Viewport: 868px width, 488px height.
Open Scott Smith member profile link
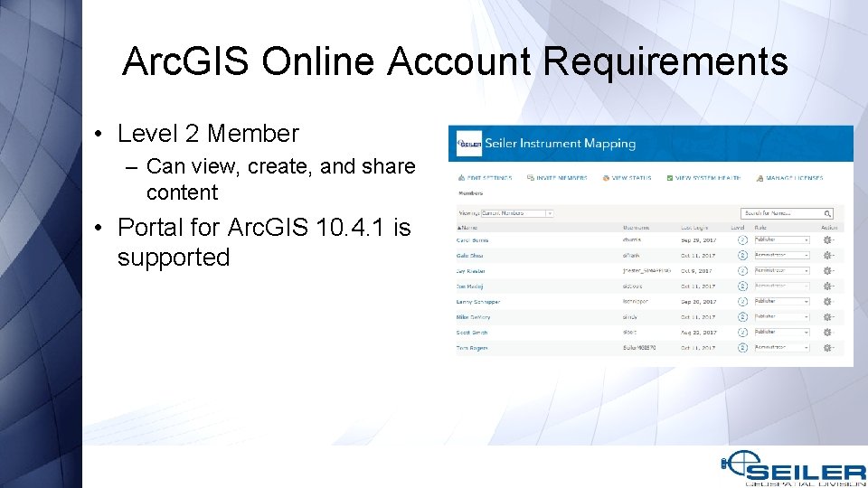(472, 333)
